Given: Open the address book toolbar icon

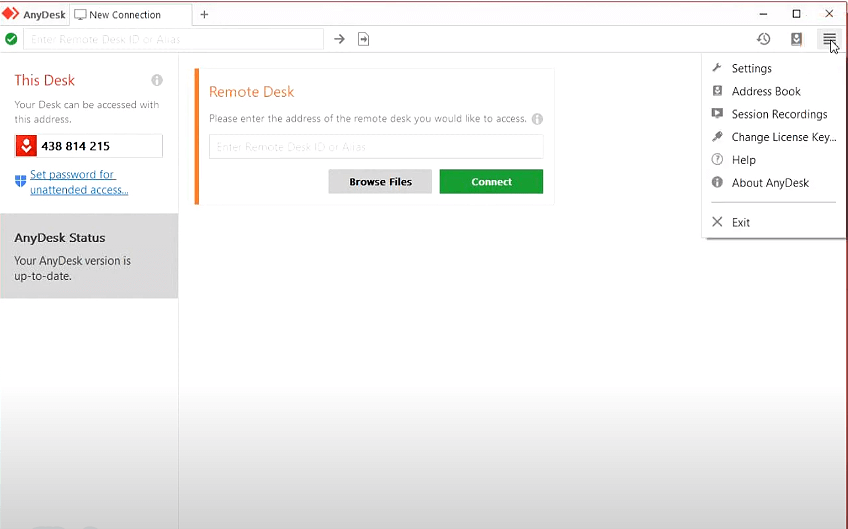Looking at the screenshot, I should pyautogui.click(x=796, y=39).
